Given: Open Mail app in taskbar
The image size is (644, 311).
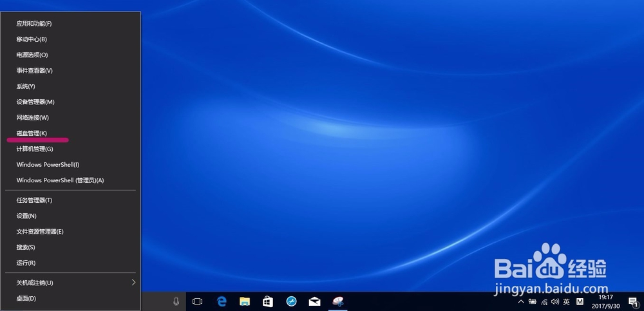Looking at the screenshot, I should [x=315, y=301].
